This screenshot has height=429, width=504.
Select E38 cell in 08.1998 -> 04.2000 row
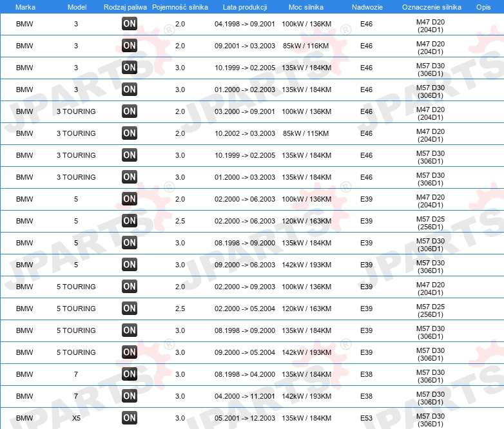point(367,374)
